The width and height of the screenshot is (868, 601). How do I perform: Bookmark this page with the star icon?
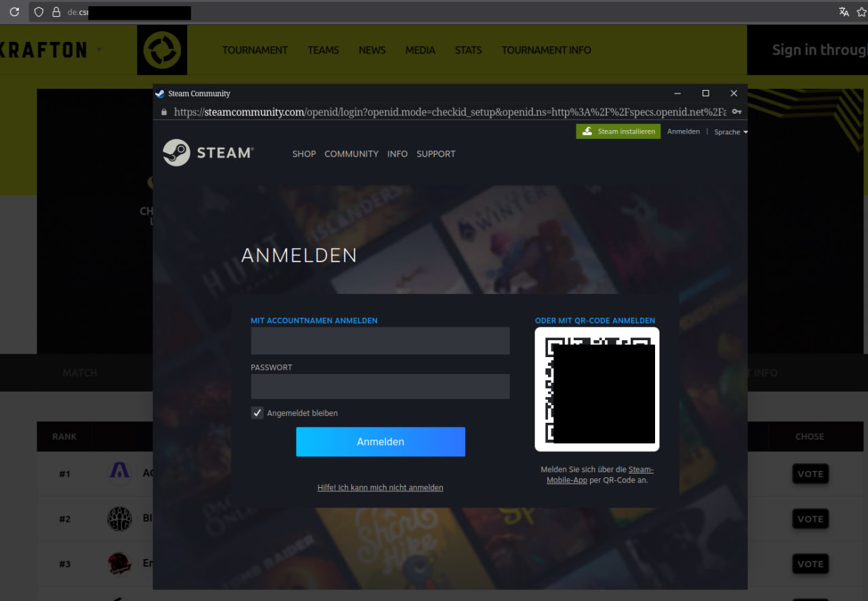pyautogui.click(x=861, y=12)
